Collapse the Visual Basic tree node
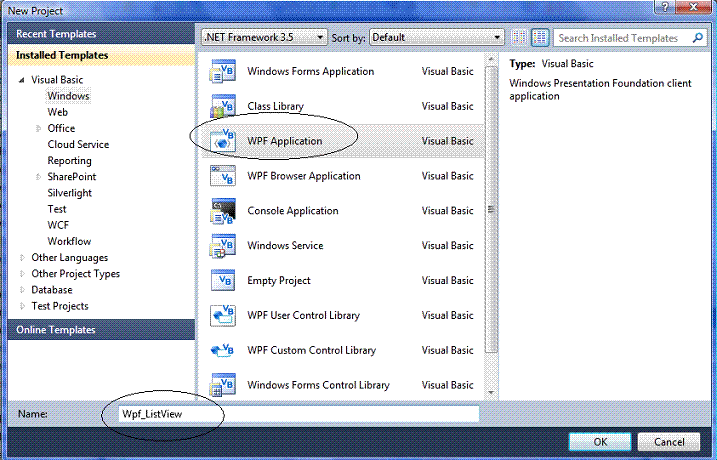 point(21,80)
